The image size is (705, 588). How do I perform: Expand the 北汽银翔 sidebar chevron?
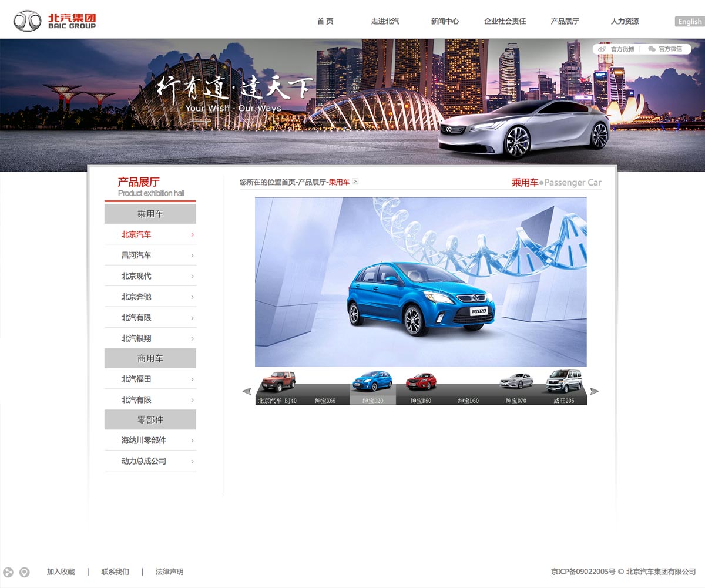click(x=193, y=339)
